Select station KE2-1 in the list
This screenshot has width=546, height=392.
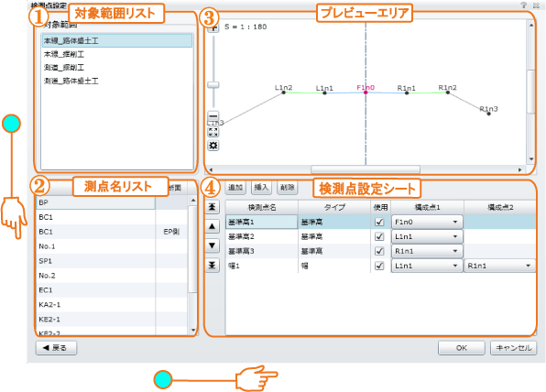point(112,320)
